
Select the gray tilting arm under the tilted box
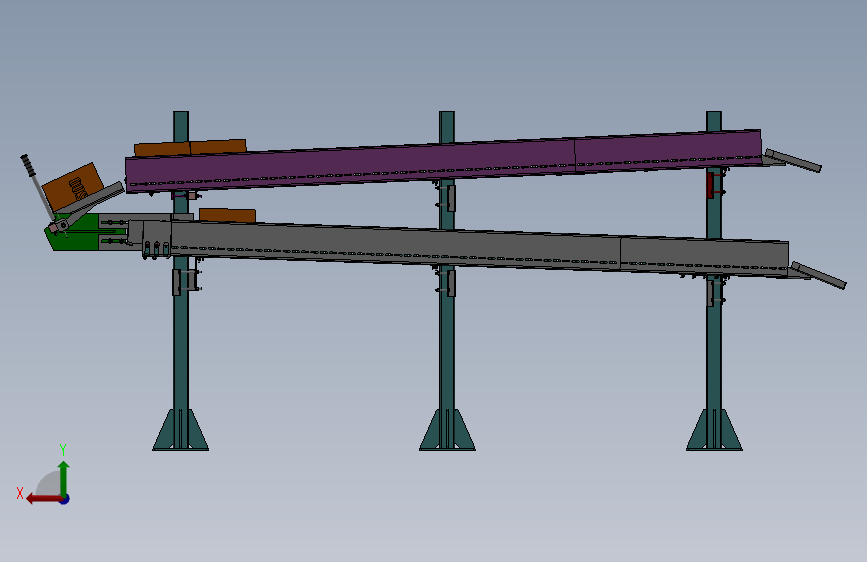[93, 201]
